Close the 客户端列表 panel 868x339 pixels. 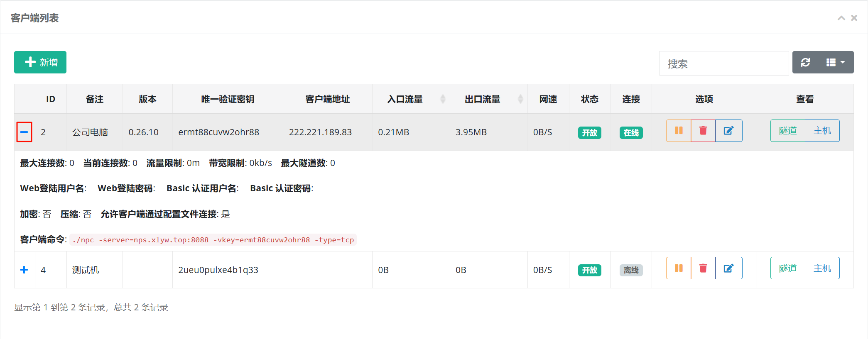pos(854,18)
